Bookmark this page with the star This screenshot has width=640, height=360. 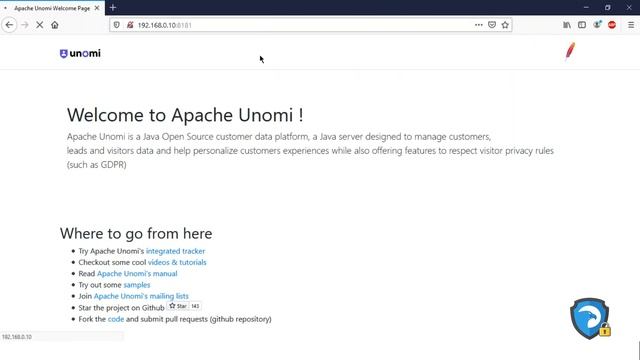point(505,25)
